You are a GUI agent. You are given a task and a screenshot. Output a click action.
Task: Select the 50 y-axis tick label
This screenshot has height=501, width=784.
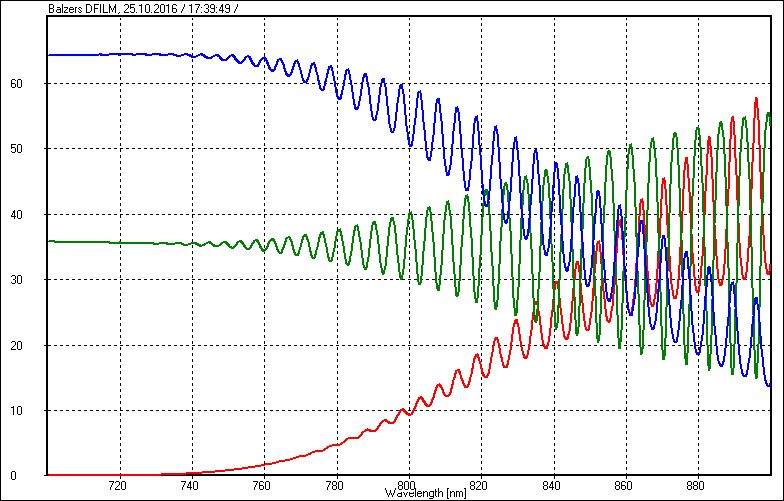click(x=30, y=149)
